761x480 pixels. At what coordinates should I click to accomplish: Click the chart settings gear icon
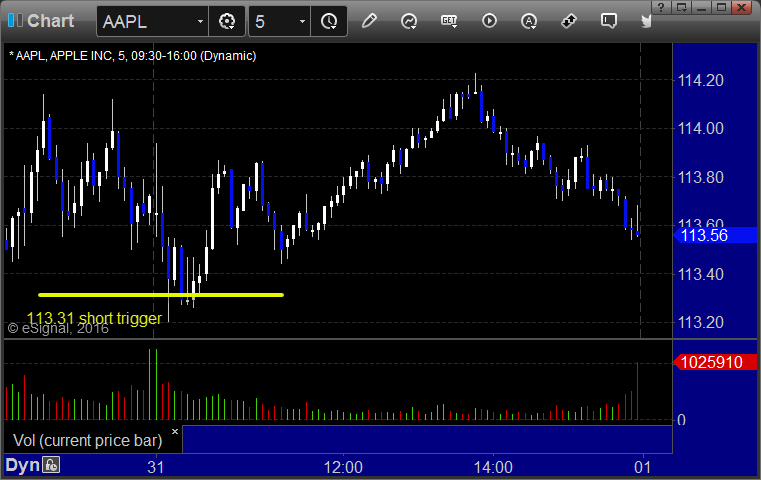point(227,21)
